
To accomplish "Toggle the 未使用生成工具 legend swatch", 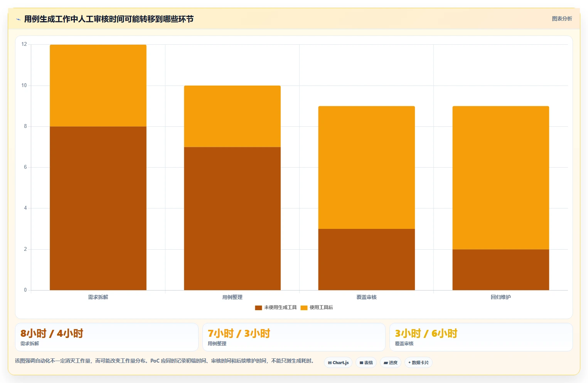I will coord(258,307).
